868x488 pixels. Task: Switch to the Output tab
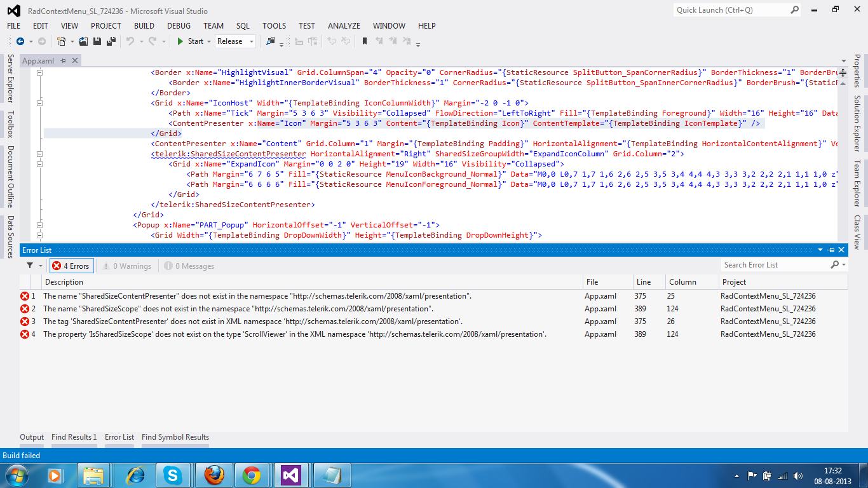(x=32, y=437)
